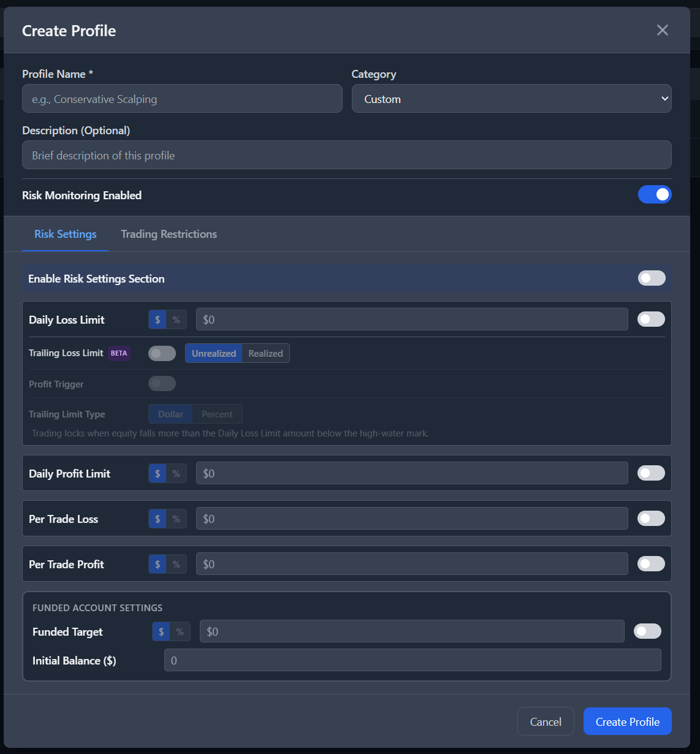Image resolution: width=700 pixels, height=754 pixels.
Task: Select dollar unit for Funded Target
Action: point(161,631)
